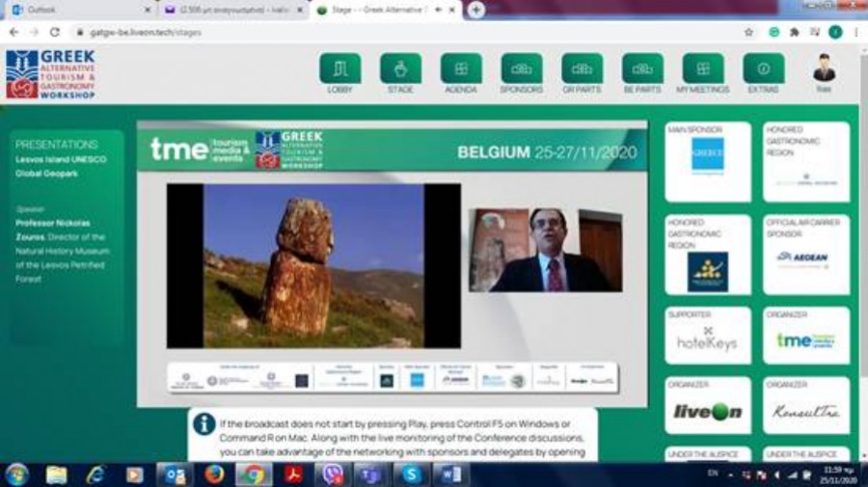Click the Extras info icon
Viewport: 868px width, 487px height.
click(763, 69)
